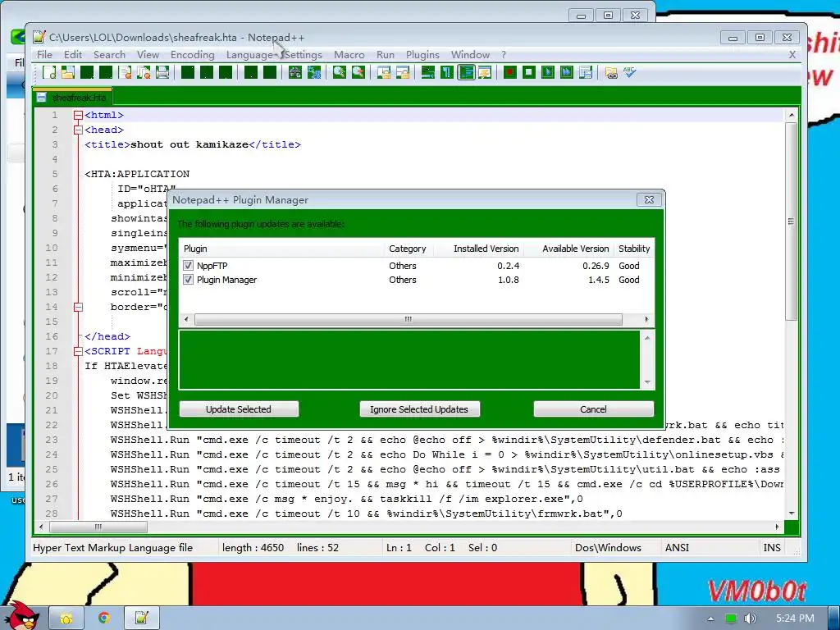The width and height of the screenshot is (840, 630).
Task: Click Cancel in Plugin Manager dialog
Action: [594, 409]
